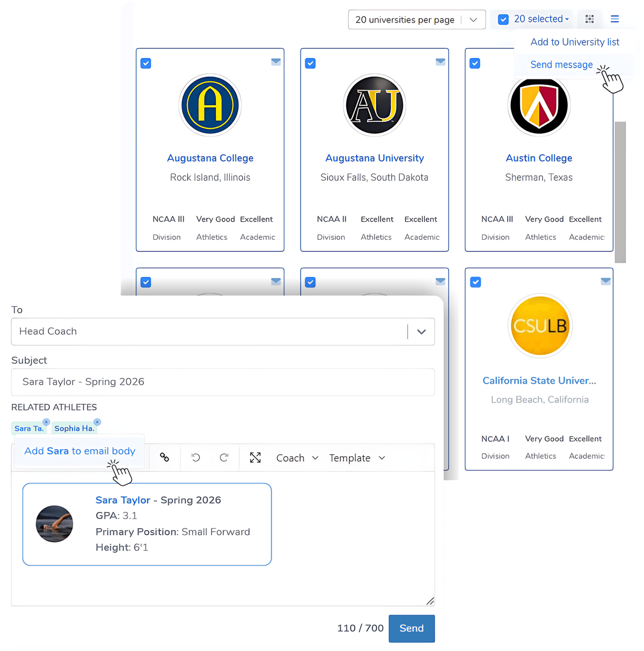Open the universities per page dropdown
The height and width of the screenshot is (651, 644).
416,20
